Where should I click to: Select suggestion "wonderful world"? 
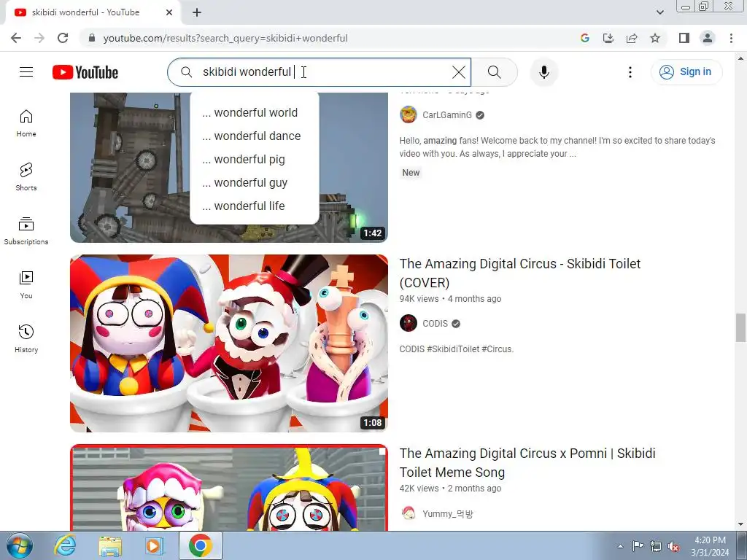point(255,112)
